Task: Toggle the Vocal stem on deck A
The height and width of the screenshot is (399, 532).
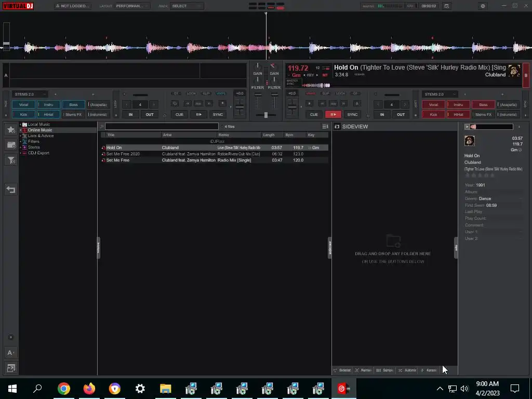Action: click(x=23, y=104)
